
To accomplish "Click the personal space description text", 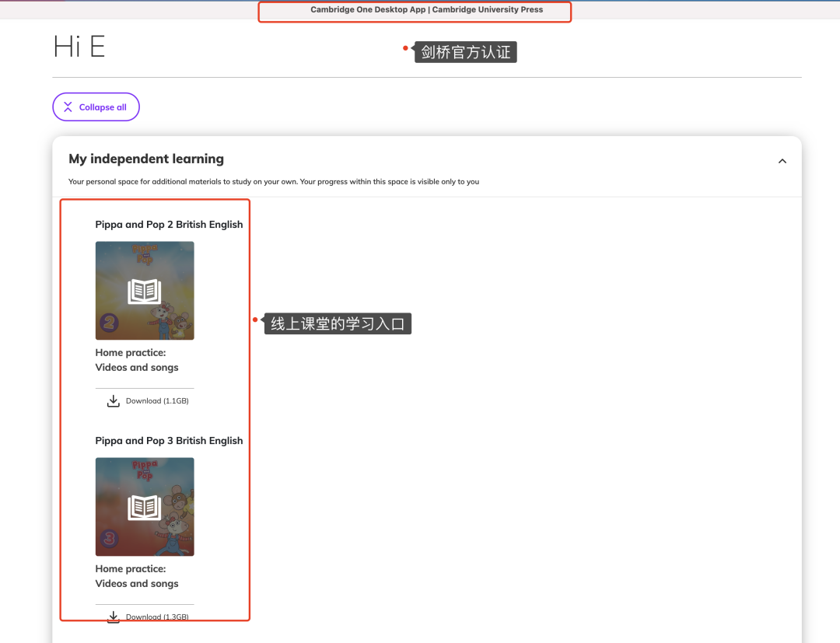I will pyautogui.click(x=274, y=182).
